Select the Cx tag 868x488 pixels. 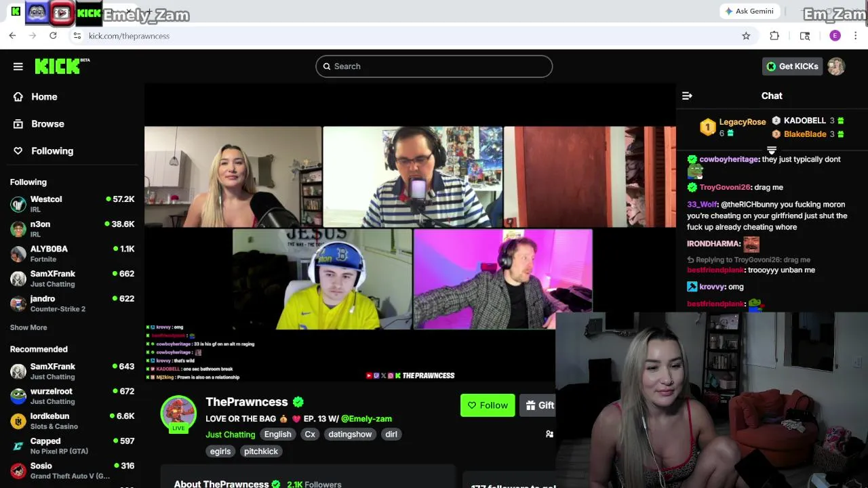(310, 434)
